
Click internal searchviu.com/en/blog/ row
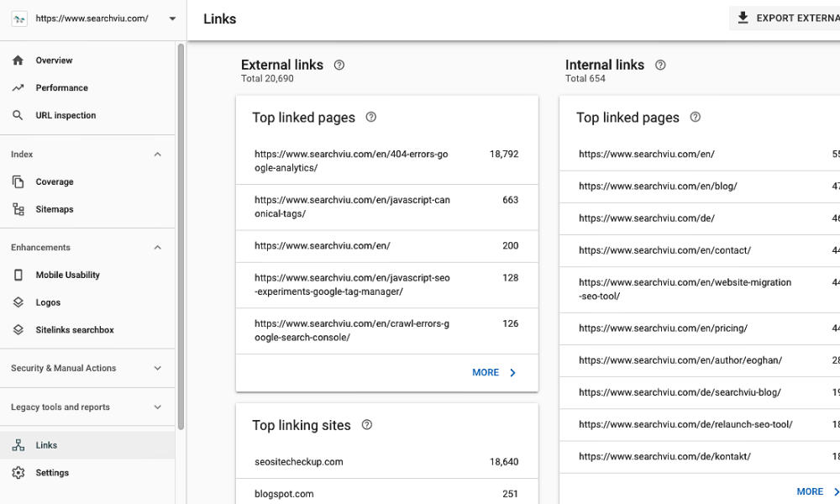(x=700, y=186)
